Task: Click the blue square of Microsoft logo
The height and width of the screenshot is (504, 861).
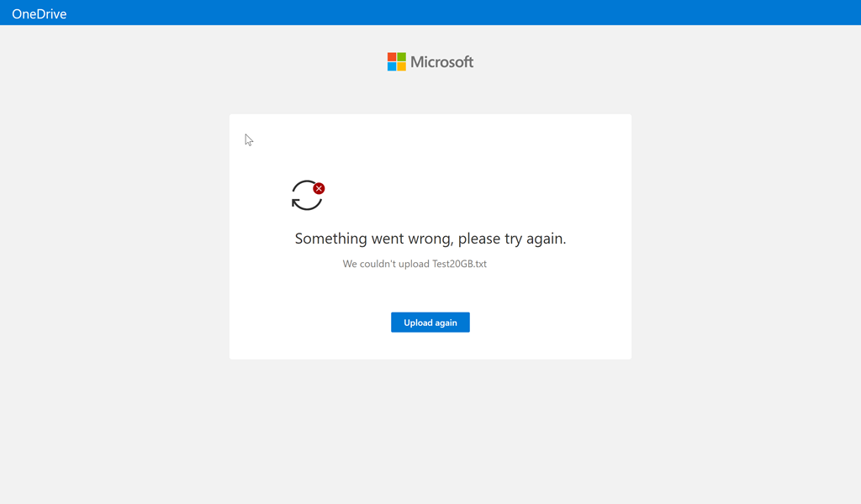Action: (x=392, y=66)
